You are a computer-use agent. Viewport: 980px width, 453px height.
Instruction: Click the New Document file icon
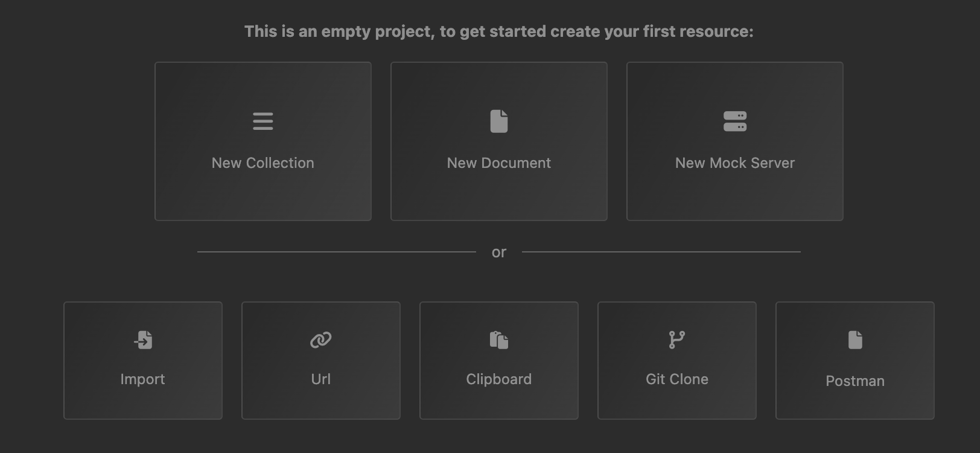pos(499,121)
